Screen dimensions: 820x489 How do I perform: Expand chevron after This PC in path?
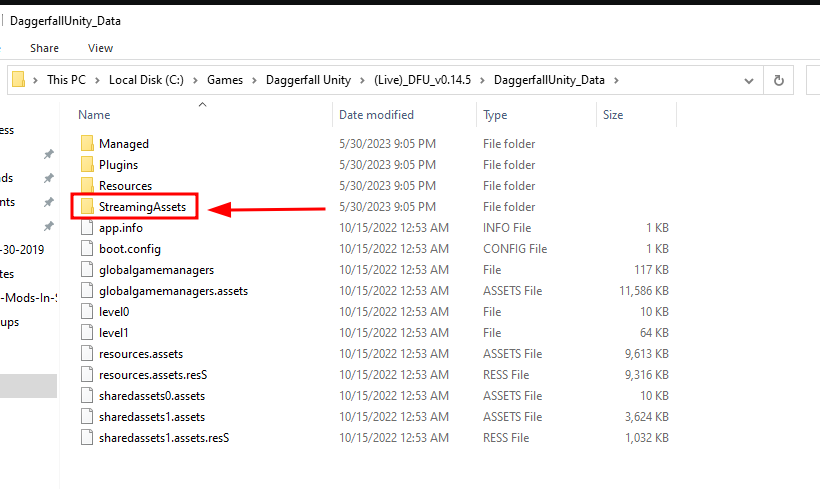pos(97,80)
